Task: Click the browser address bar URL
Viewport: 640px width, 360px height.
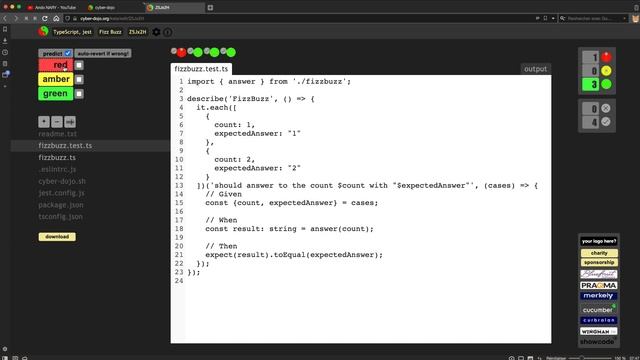Action: (112, 18)
